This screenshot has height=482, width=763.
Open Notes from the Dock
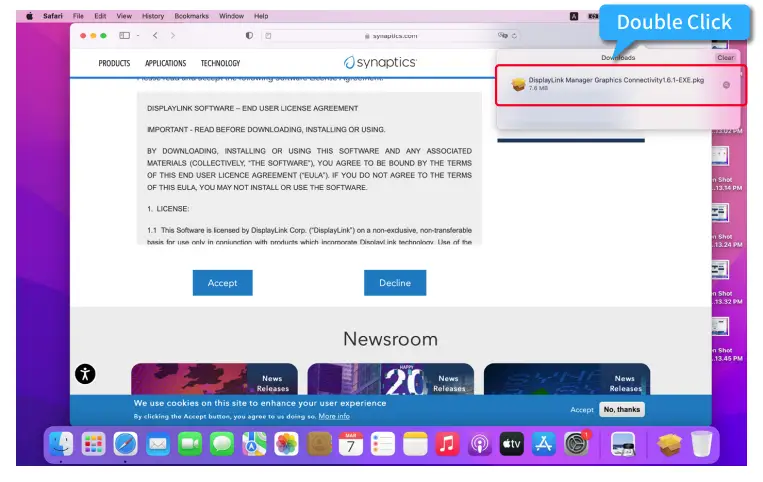[415, 444]
